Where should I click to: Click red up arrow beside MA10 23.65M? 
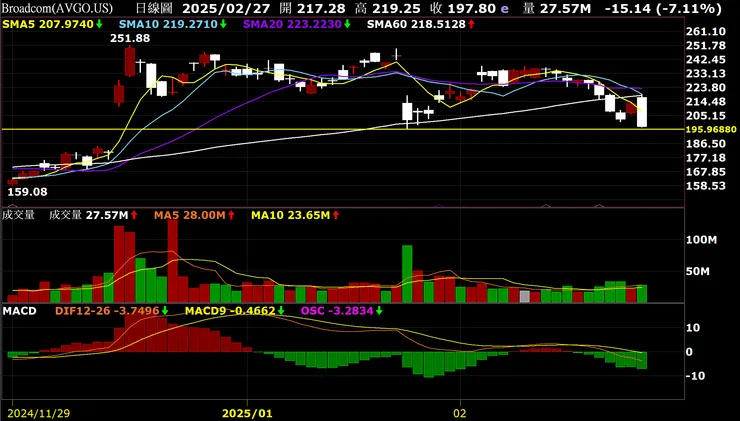[x=336, y=215]
